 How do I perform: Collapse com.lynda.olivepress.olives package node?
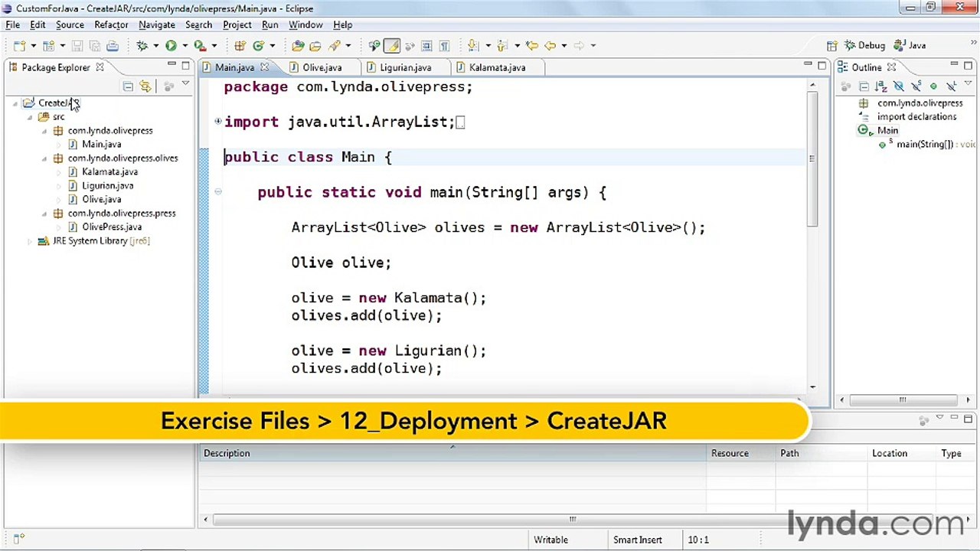tap(44, 158)
